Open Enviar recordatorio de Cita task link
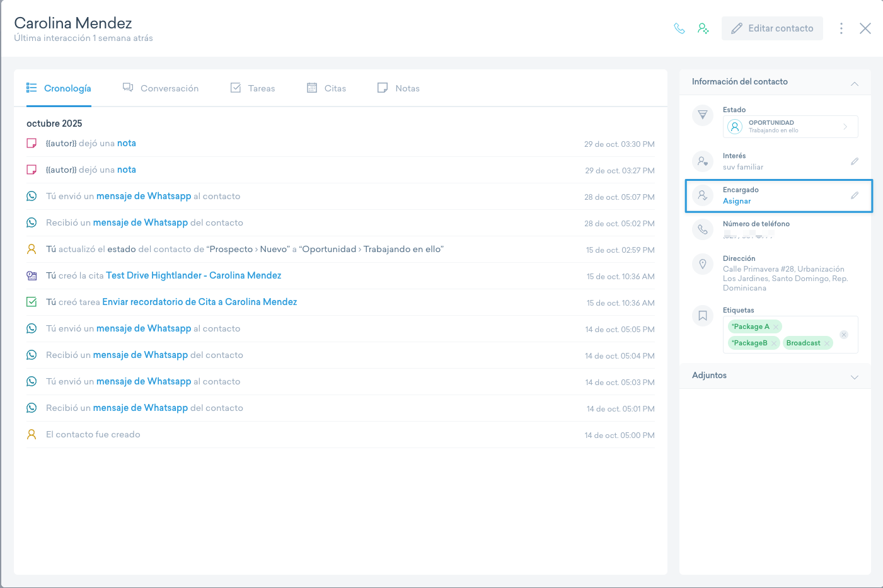The image size is (883, 588). (x=199, y=302)
